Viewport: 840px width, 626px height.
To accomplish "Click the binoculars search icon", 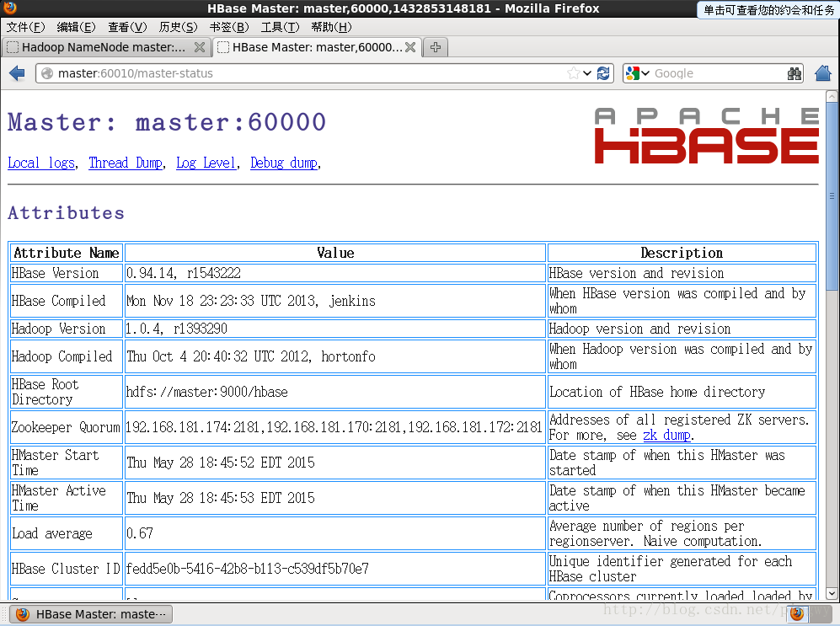I will click(x=795, y=73).
